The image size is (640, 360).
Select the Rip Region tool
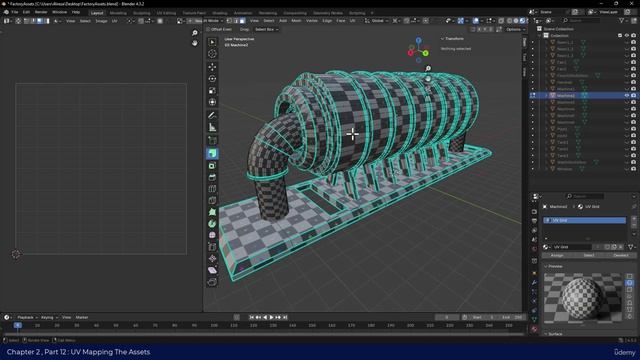coord(212,282)
